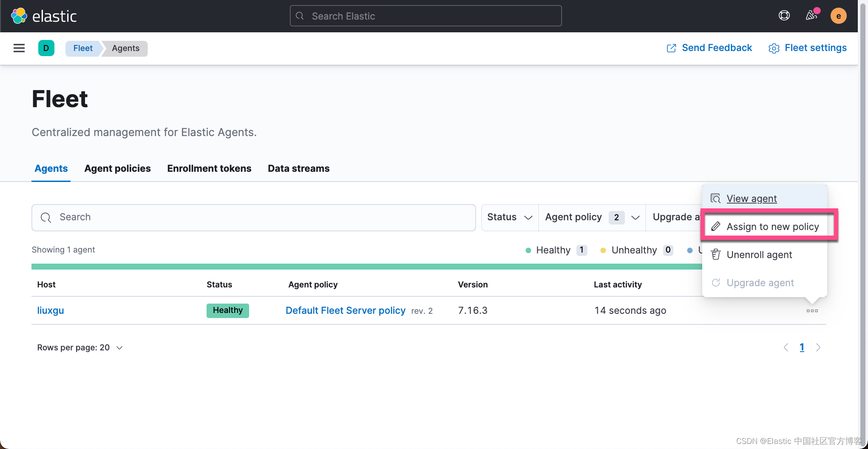Screen dimensions: 868x449
Task: Go to the next page arrow
Action: coord(818,348)
